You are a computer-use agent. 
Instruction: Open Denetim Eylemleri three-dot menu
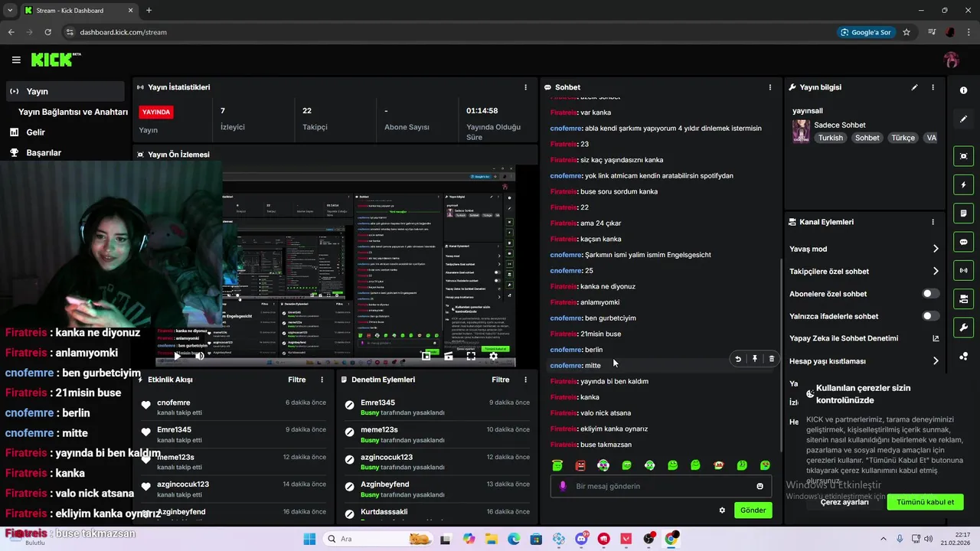tap(525, 380)
